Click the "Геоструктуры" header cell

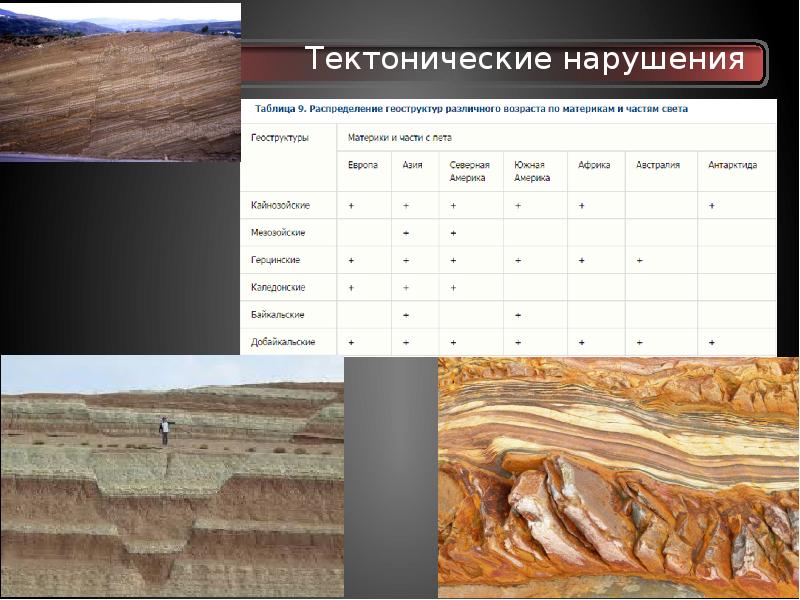(x=280, y=137)
